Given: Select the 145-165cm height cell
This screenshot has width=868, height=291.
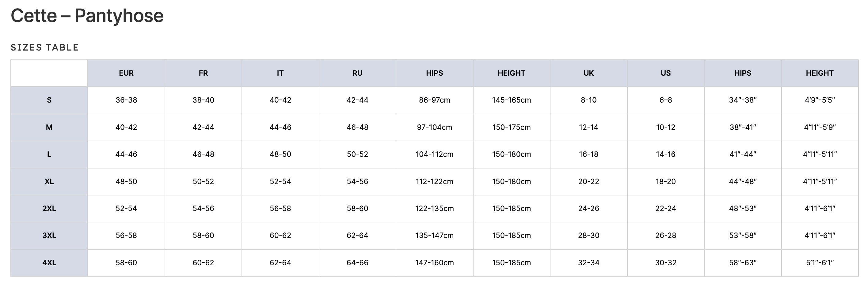Looking at the screenshot, I should click(512, 100).
